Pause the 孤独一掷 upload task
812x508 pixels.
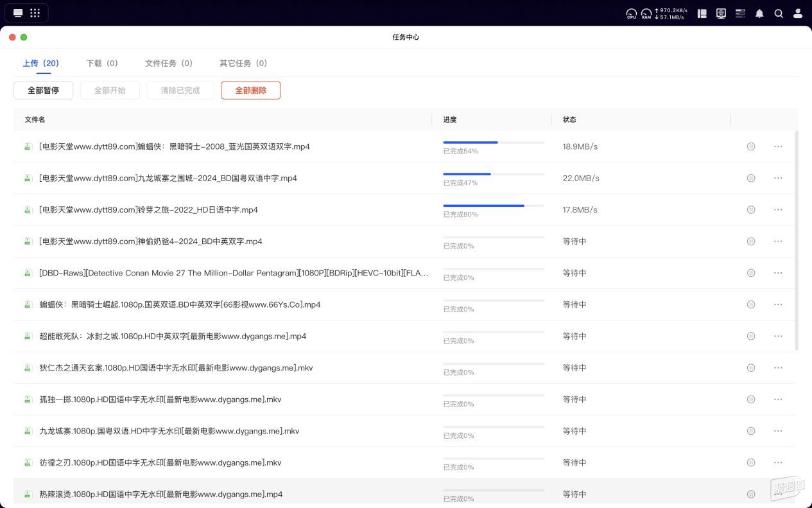click(751, 399)
